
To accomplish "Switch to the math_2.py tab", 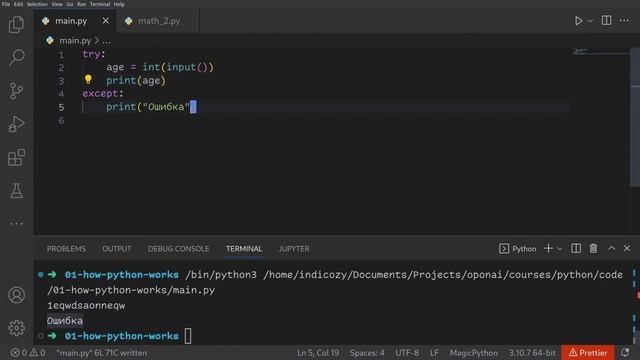I will pos(158,21).
